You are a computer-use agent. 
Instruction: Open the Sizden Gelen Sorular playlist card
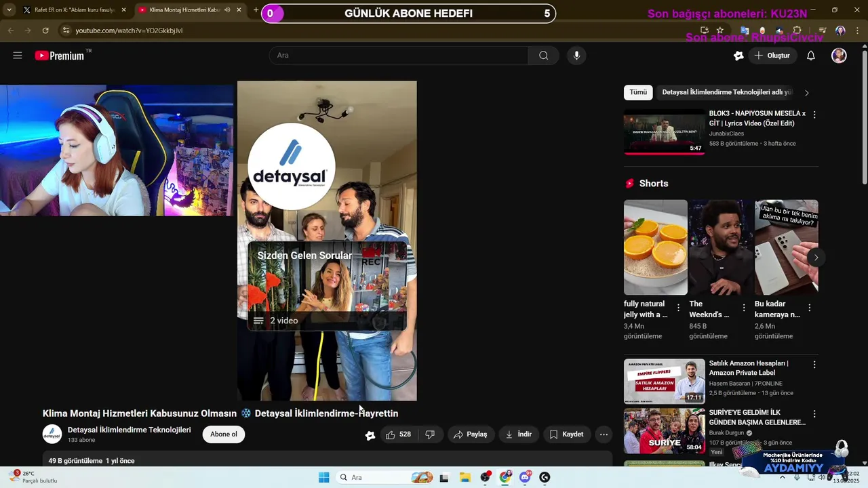(x=327, y=286)
